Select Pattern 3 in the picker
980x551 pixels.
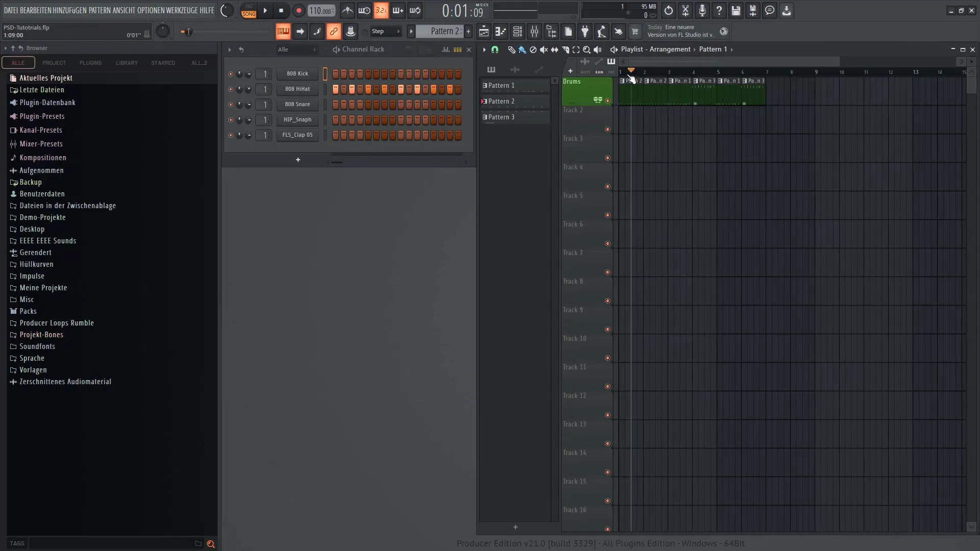(x=501, y=117)
